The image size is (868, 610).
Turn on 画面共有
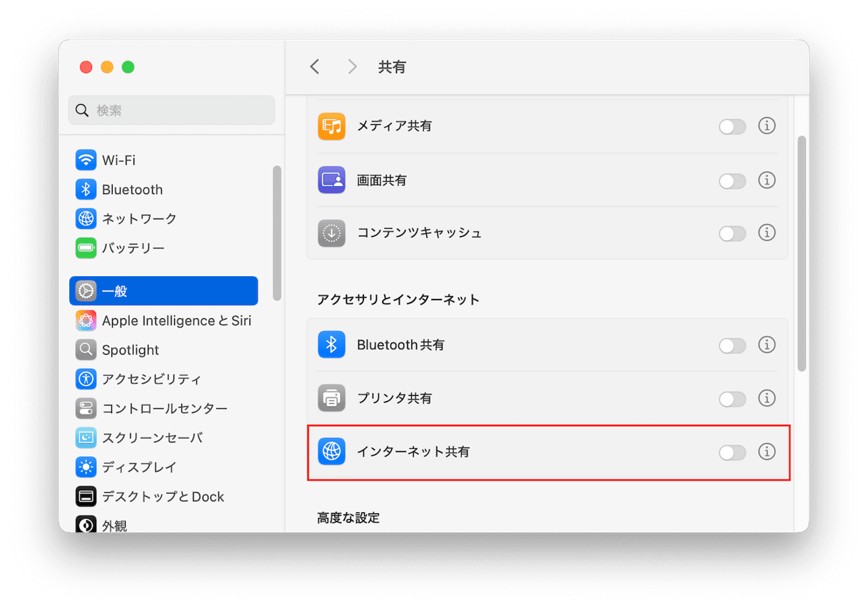(732, 181)
